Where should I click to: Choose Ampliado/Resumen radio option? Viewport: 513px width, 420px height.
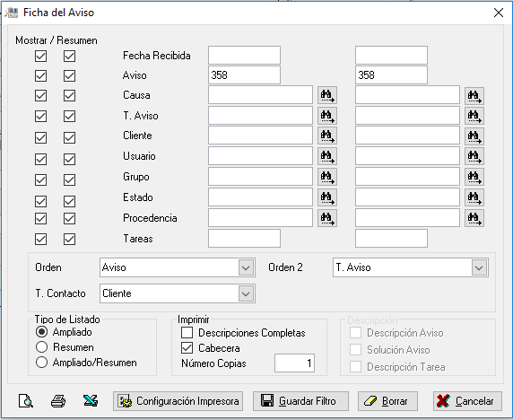coord(41,363)
